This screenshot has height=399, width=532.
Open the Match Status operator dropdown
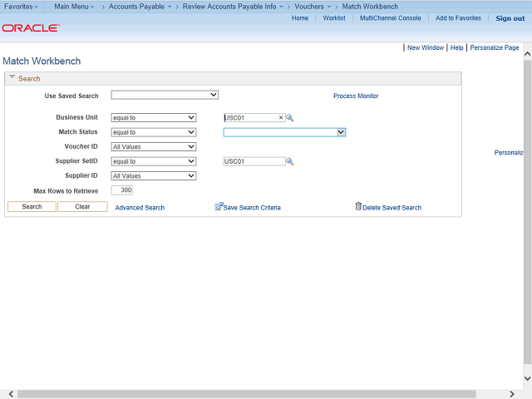coord(154,132)
